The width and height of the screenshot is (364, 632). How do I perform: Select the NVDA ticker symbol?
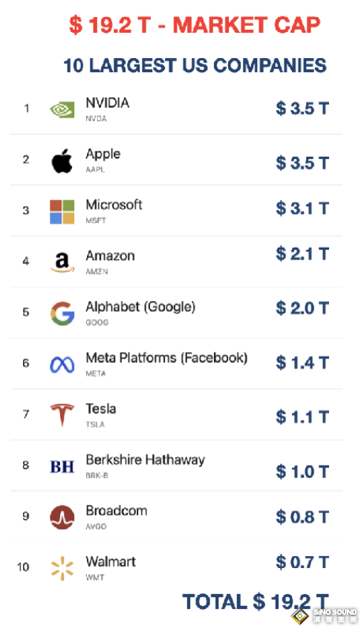tap(96, 119)
